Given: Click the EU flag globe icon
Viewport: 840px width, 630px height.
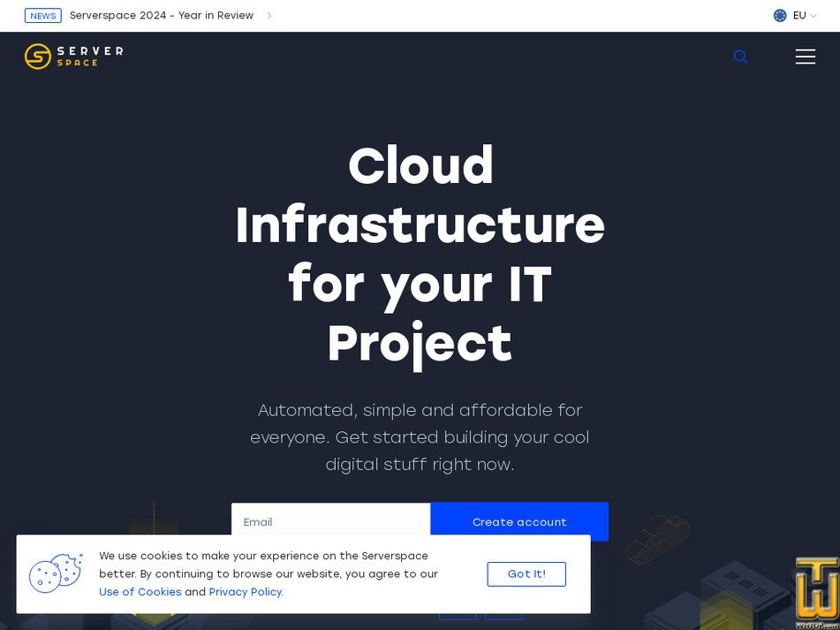Looking at the screenshot, I should [x=780, y=15].
